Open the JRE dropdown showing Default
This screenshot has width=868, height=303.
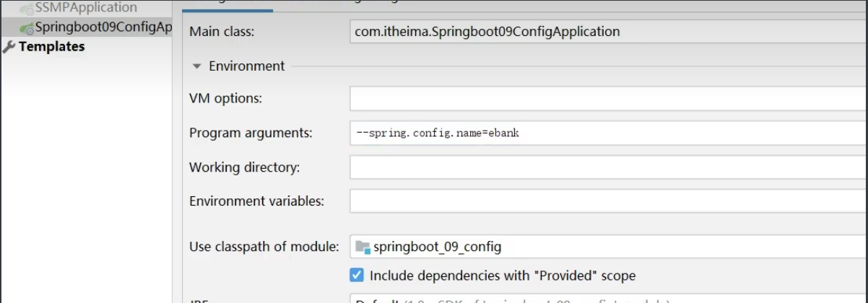(608, 299)
